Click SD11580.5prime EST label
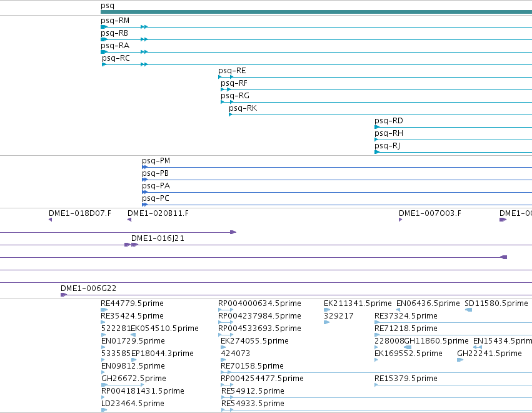Viewport: 532px width, 413px height. 496,303
